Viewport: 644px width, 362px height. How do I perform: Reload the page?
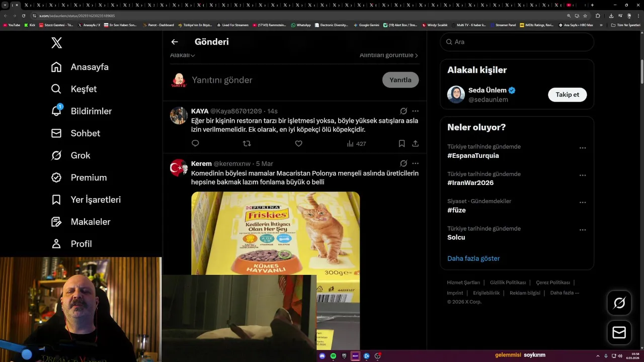click(23, 16)
